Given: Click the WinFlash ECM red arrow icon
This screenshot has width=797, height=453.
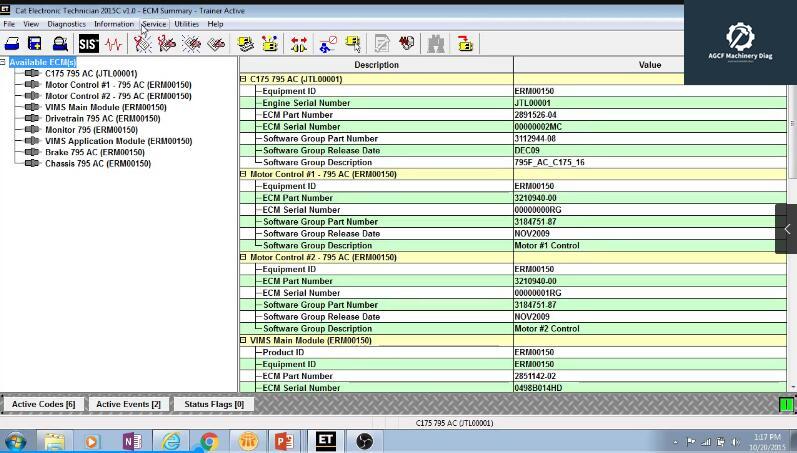Looking at the screenshot, I should pos(465,44).
